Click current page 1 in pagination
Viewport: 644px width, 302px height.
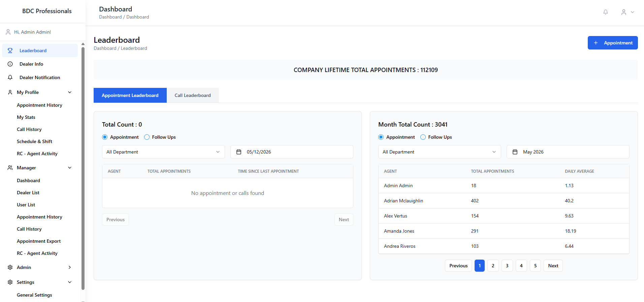coord(480,266)
